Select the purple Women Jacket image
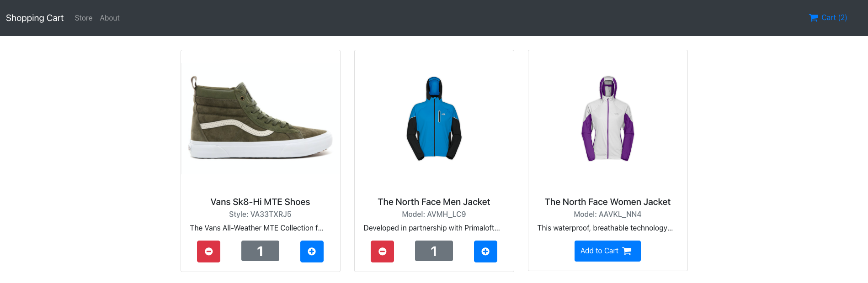This screenshot has height=283, width=868. (x=608, y=119)
